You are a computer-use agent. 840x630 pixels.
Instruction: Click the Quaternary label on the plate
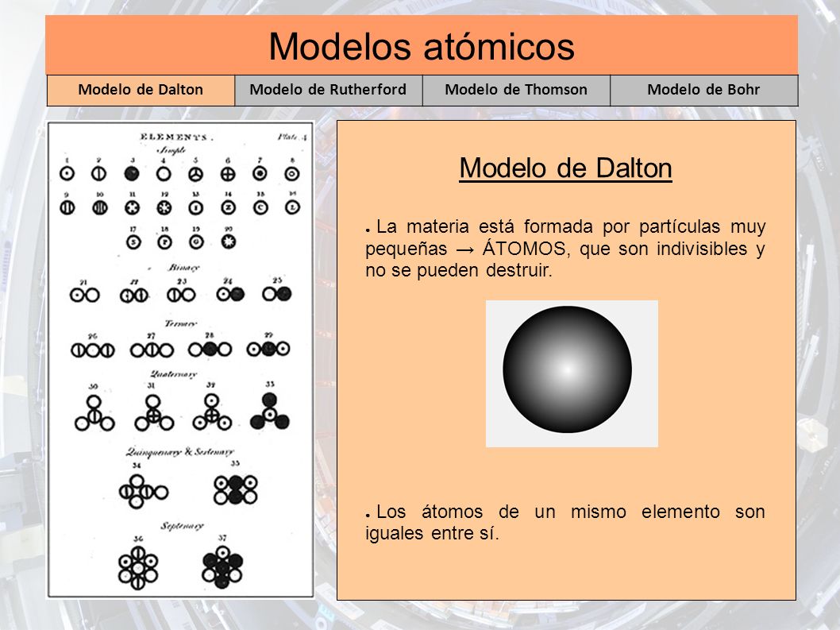(x=173, y=373)
